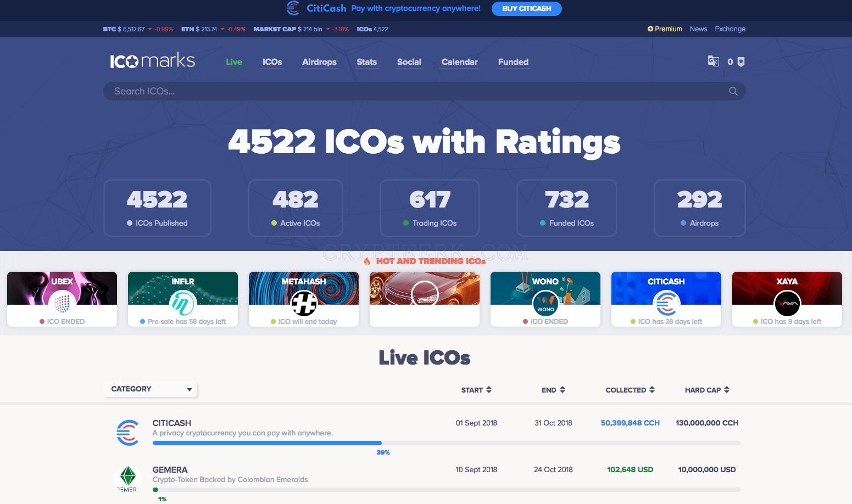The width and height of the screenshot is (852, 504).
Task: Click the BUY CITICASH button
Action: [526, 9]
